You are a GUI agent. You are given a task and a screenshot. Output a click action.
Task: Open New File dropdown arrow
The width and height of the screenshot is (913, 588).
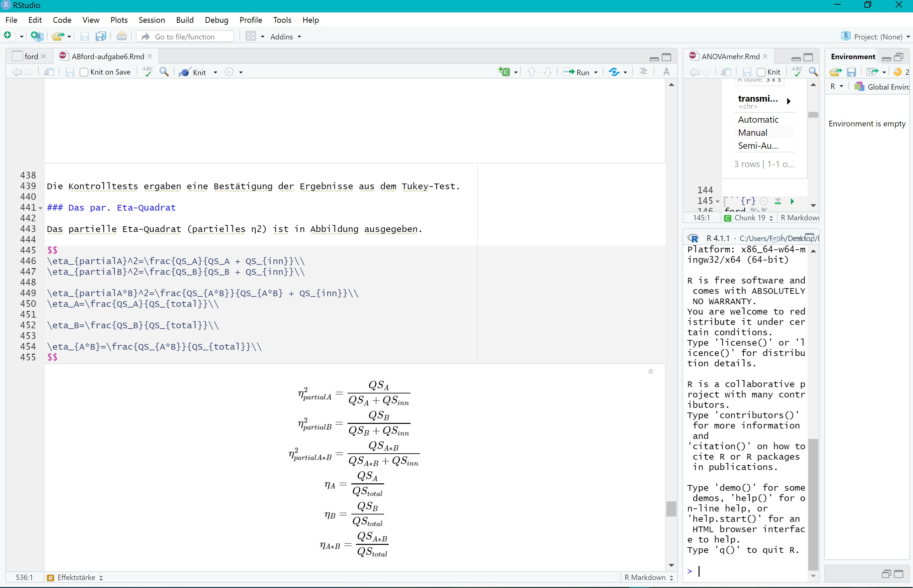[x=21, y=37]
